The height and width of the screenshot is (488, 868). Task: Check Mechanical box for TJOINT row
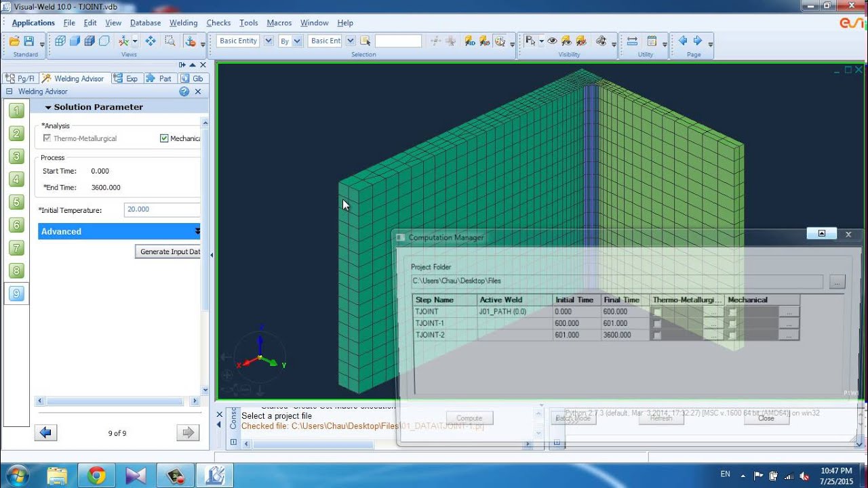pos(732,312)
